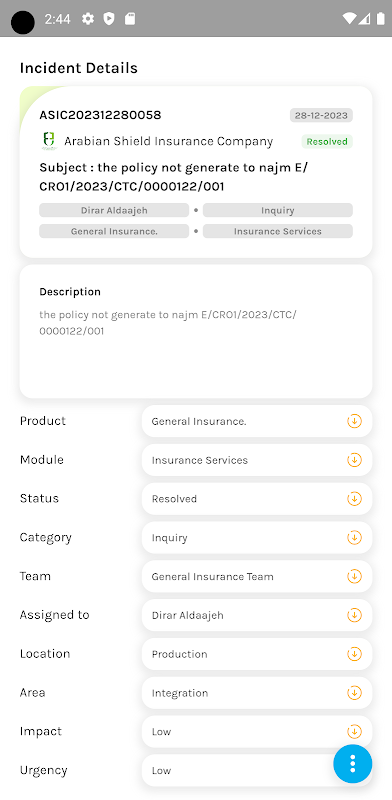The height and width of the screenshot is (800, 392).
Task: Expand the Module field's arrow icon
Action: coord(354,460)
